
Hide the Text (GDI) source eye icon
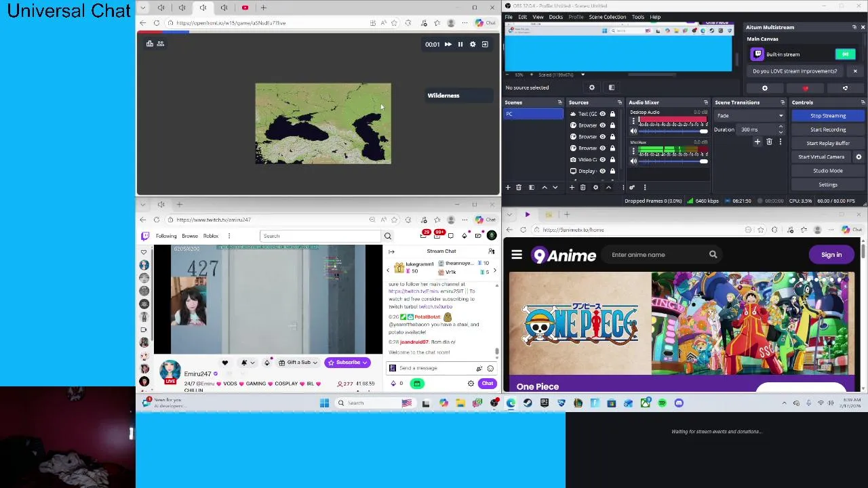click(602, 114)
